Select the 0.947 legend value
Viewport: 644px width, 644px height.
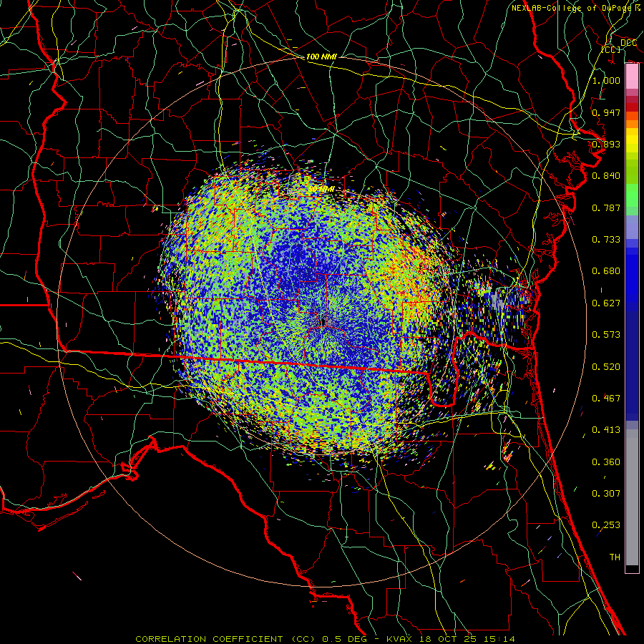[606, 112]
